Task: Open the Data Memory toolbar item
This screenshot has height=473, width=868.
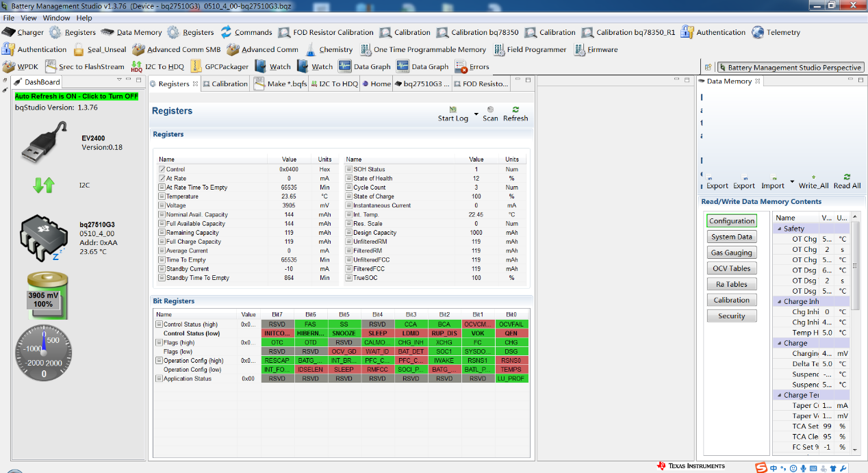Action: coord(131,32)
